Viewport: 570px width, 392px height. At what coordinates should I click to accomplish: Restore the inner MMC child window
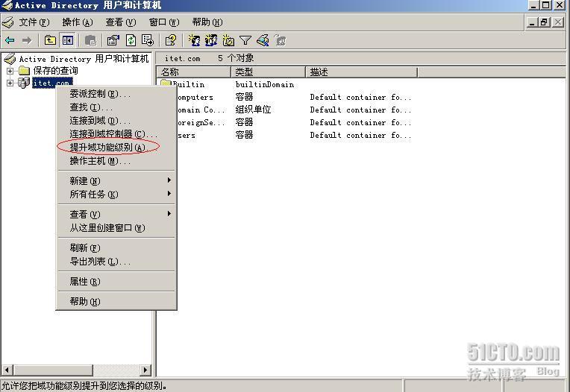point(544,22)
